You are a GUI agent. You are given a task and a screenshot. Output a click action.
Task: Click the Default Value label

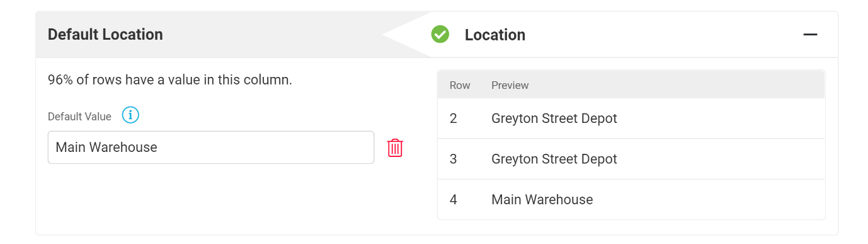pyautogui.click(x=79, y=117)
